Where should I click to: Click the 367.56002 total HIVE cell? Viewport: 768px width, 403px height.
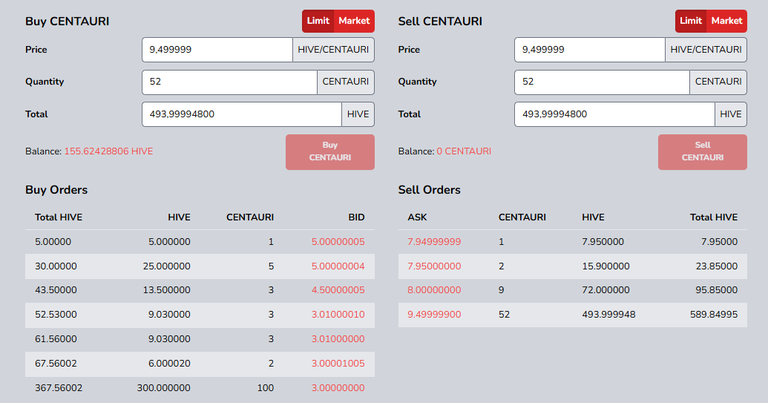[59, 388]
